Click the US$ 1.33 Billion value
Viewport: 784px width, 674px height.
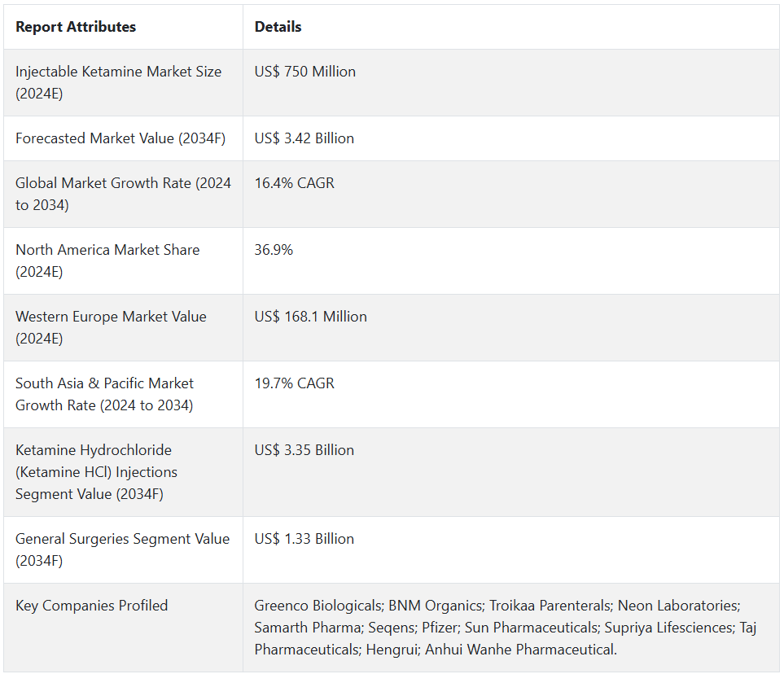pyautogui.click(x=304, y=539)
